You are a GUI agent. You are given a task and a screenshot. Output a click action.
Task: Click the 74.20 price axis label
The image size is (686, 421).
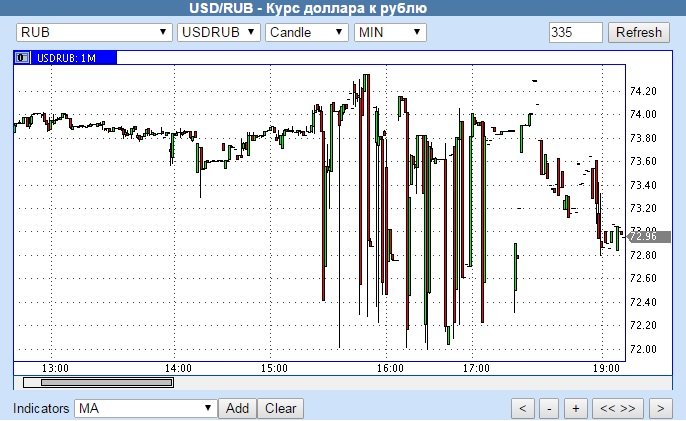click(x=643, y=91)
